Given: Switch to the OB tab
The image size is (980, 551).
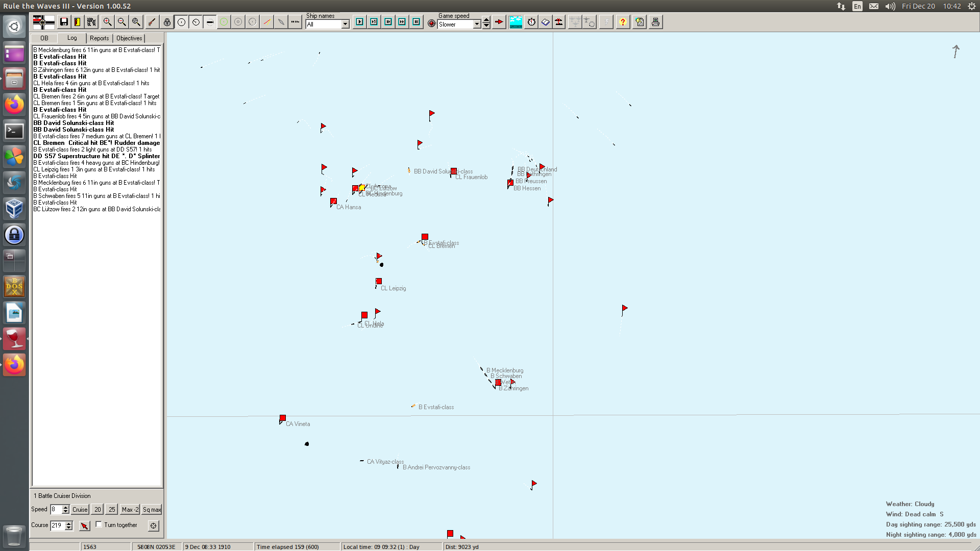Looking at the screenshot, I should pos(44,38).
